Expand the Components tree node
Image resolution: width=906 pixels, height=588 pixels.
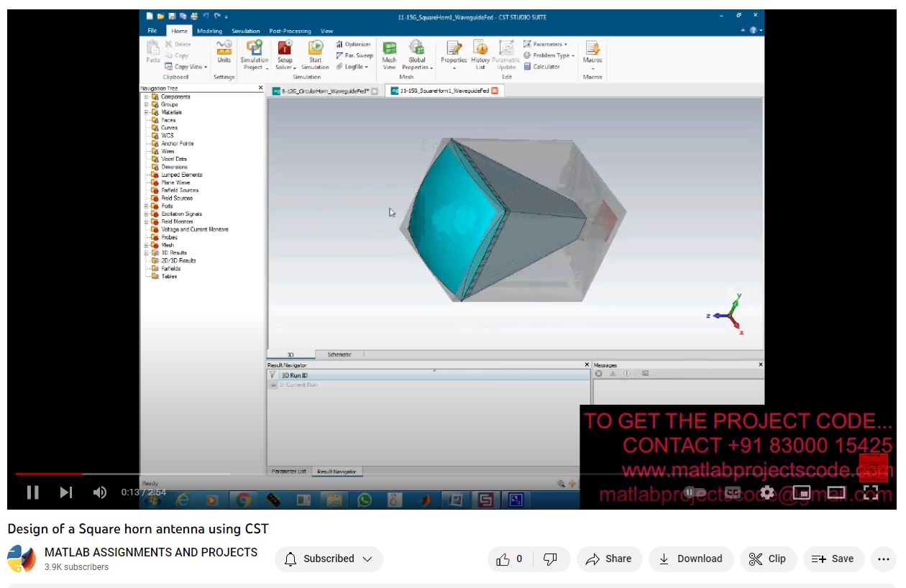coord(146,97)
